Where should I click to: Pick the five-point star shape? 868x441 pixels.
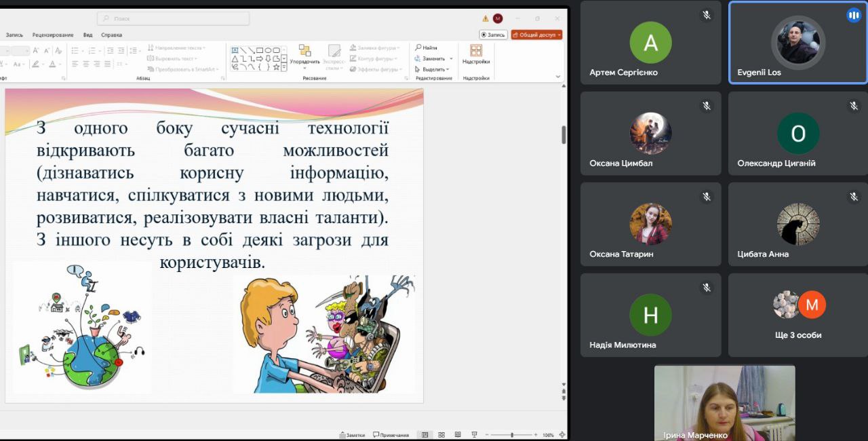click(276, 67)
